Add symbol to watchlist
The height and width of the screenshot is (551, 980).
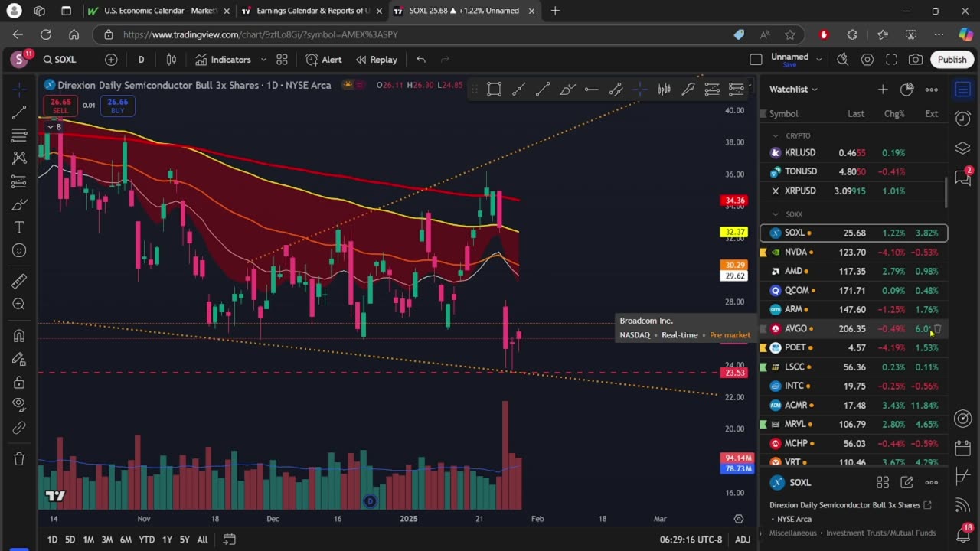(883, 90)
